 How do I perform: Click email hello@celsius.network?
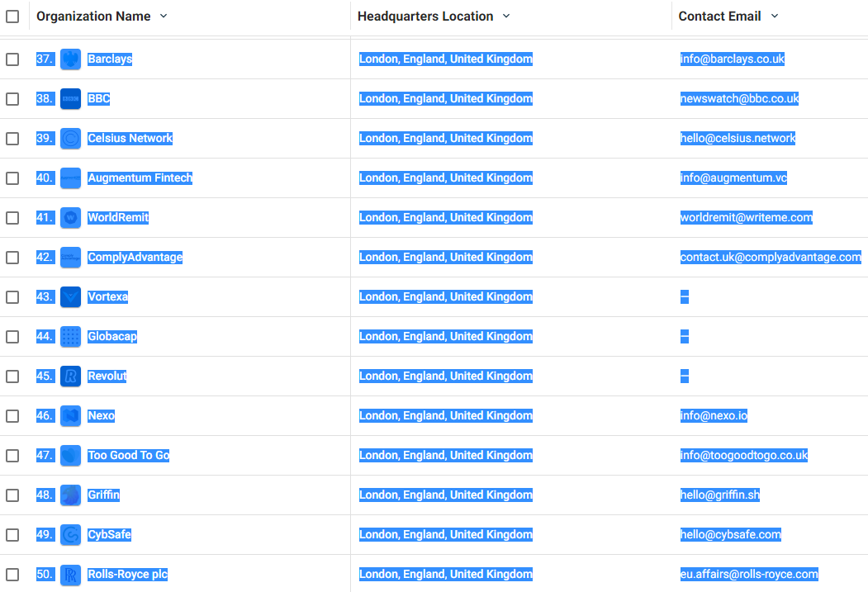(x=738, y=138)
